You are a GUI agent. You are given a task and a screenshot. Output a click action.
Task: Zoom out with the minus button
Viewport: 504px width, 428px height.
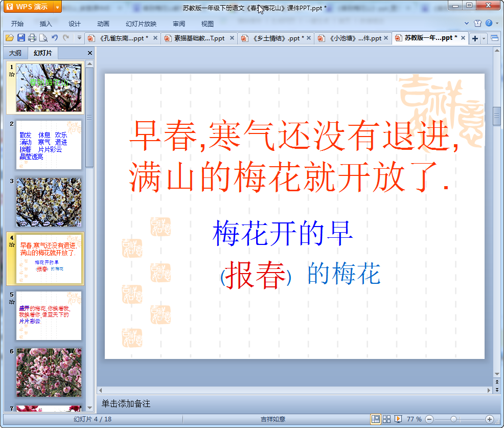click(429, 419)
